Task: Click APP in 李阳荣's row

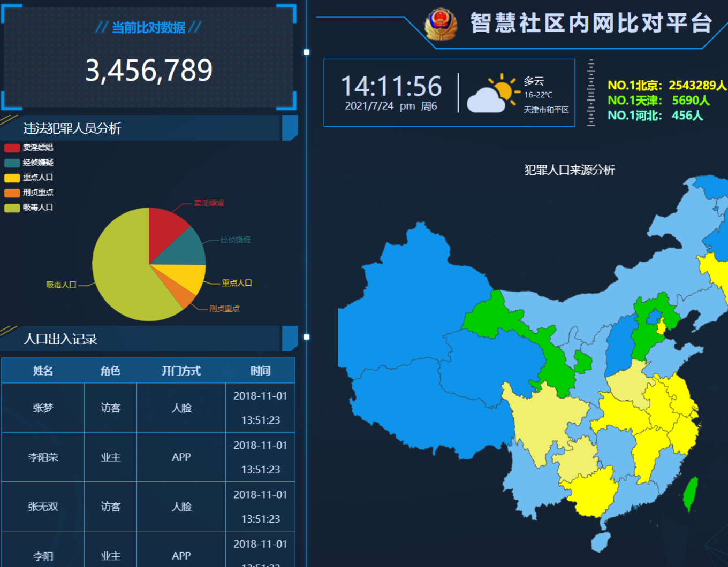Action: [181, 457]
